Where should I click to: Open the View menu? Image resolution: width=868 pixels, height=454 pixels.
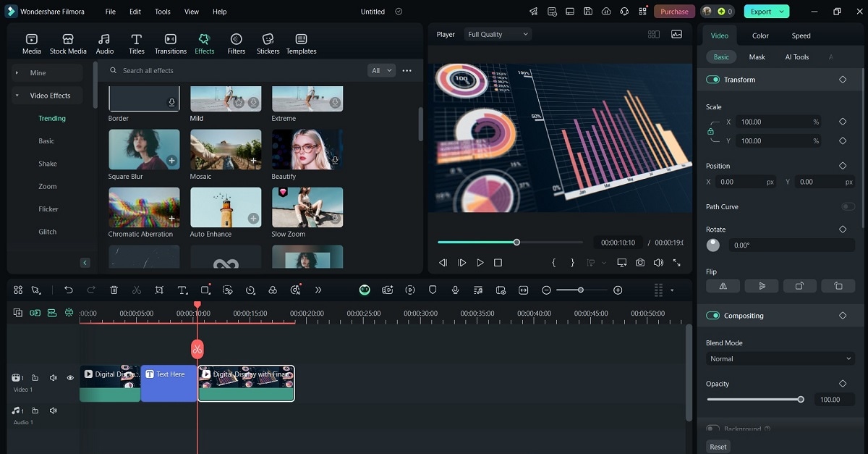tap(192, 12)
